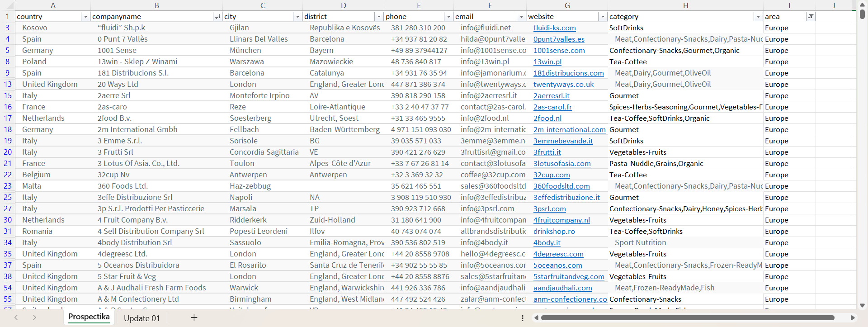Select the "Baden-Württemberg" district cell
The width and height of the screenshot is (868, 327).
pos(343,129)
